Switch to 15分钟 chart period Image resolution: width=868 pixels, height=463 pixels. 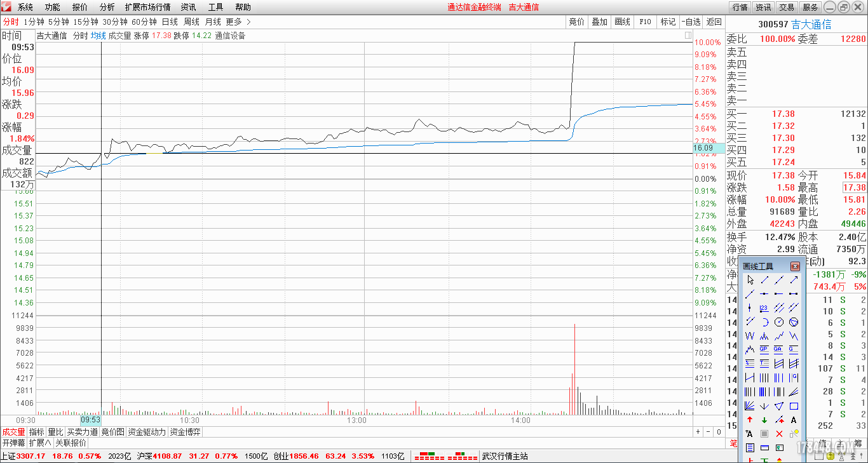(x=86, y=22)
